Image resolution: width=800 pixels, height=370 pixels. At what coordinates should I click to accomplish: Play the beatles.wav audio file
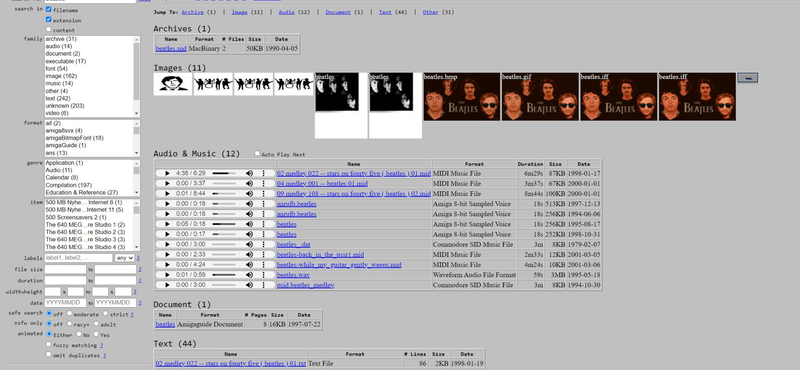coord(167,275)
